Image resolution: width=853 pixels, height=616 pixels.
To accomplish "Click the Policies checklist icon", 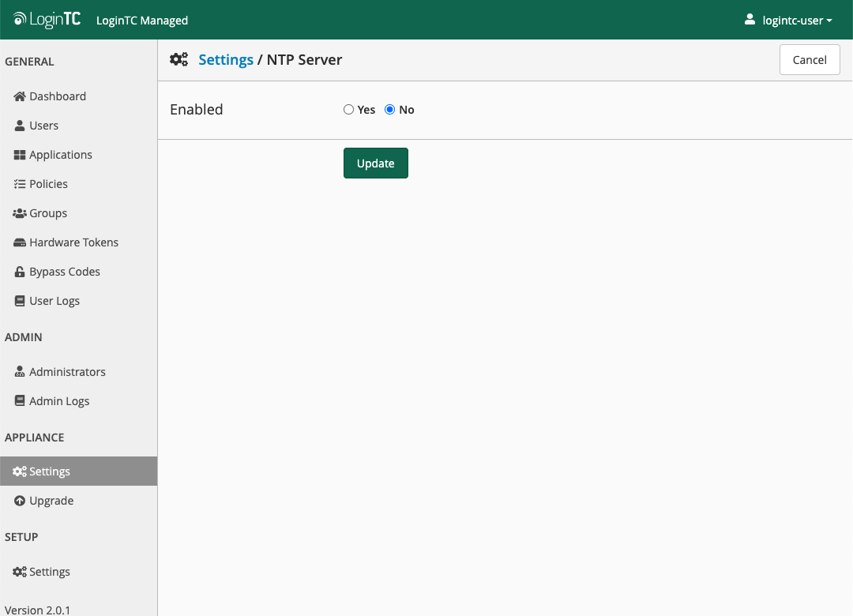I will click(x=20, y=184).
